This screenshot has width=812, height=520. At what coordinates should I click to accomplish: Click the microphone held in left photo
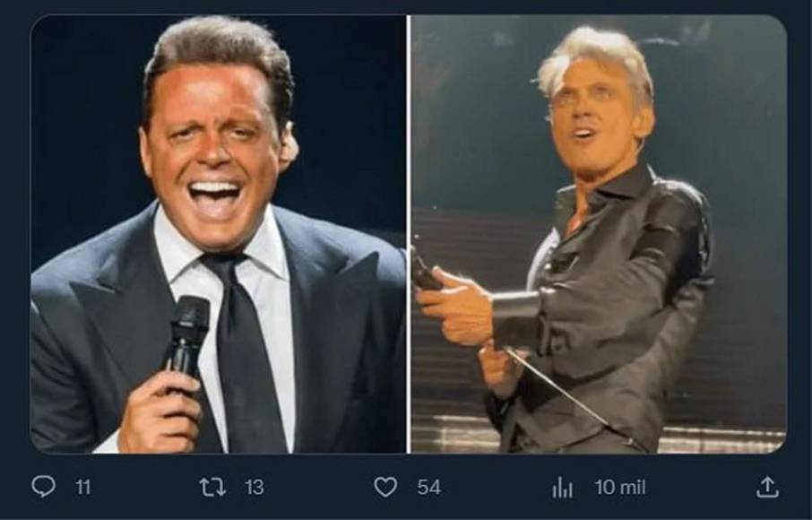point(189,330)
